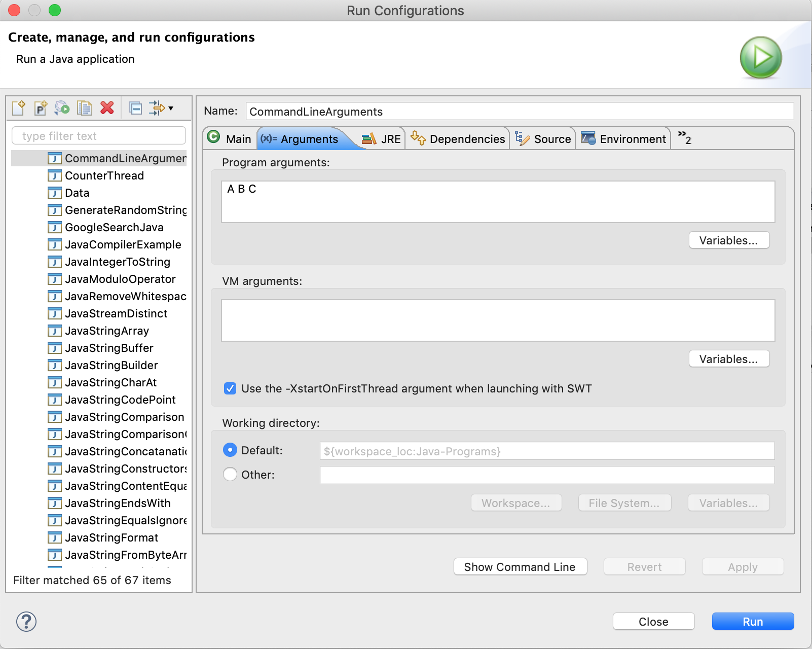Viewport: 812px width, 649px height.
Task: Select the JavaStringCodePoint configuration
Action: pyautogui.click(x=112, y=400)
